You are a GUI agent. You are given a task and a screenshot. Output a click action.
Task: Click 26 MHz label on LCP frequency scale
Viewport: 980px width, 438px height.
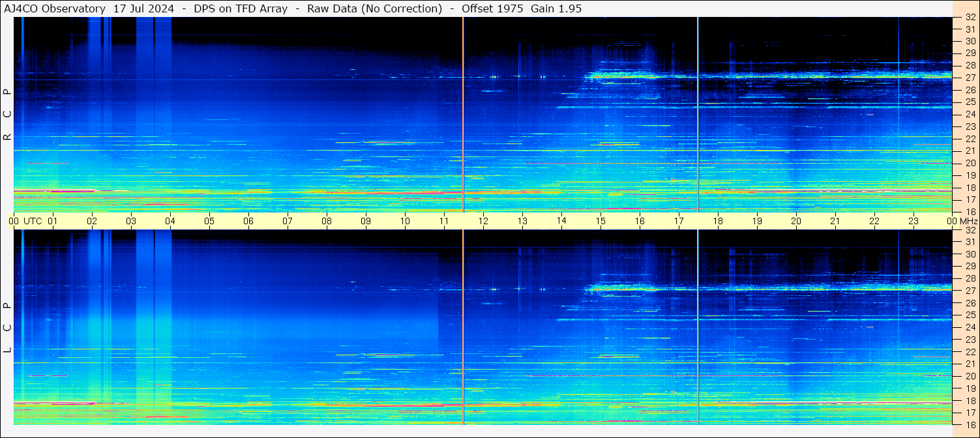[970, 303]
